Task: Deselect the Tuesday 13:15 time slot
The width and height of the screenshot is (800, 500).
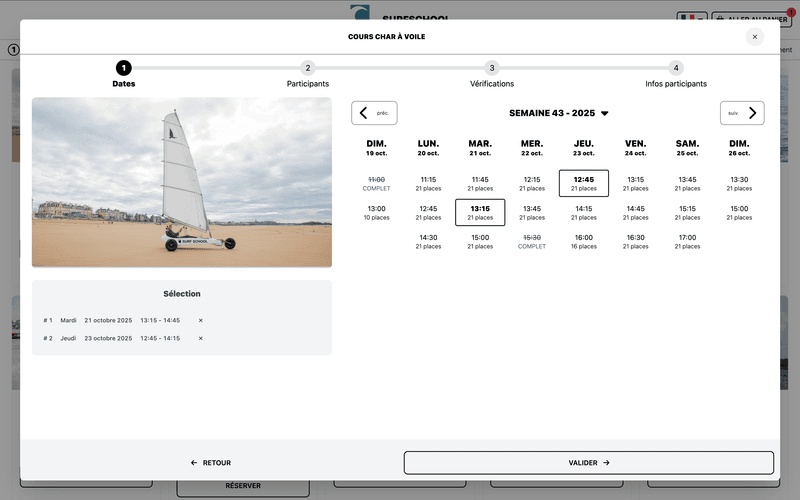Action: pyautogui.click(x=480, y=212)
